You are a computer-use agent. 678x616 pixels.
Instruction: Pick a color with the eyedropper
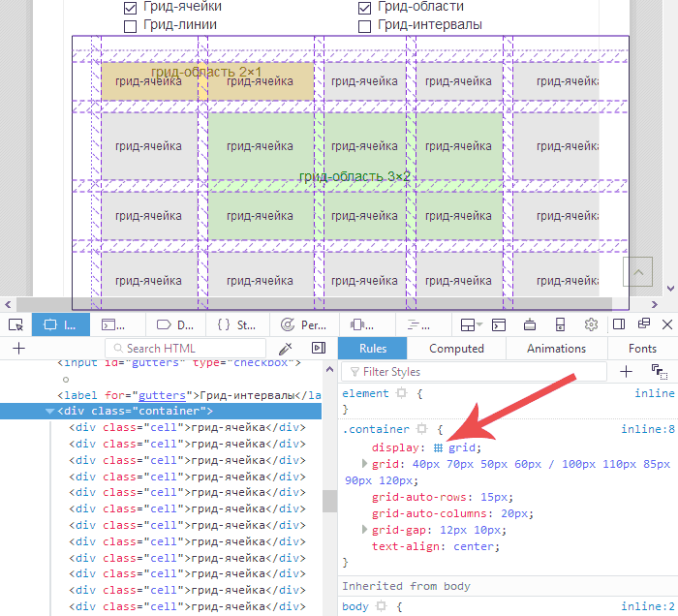point(286,349)
